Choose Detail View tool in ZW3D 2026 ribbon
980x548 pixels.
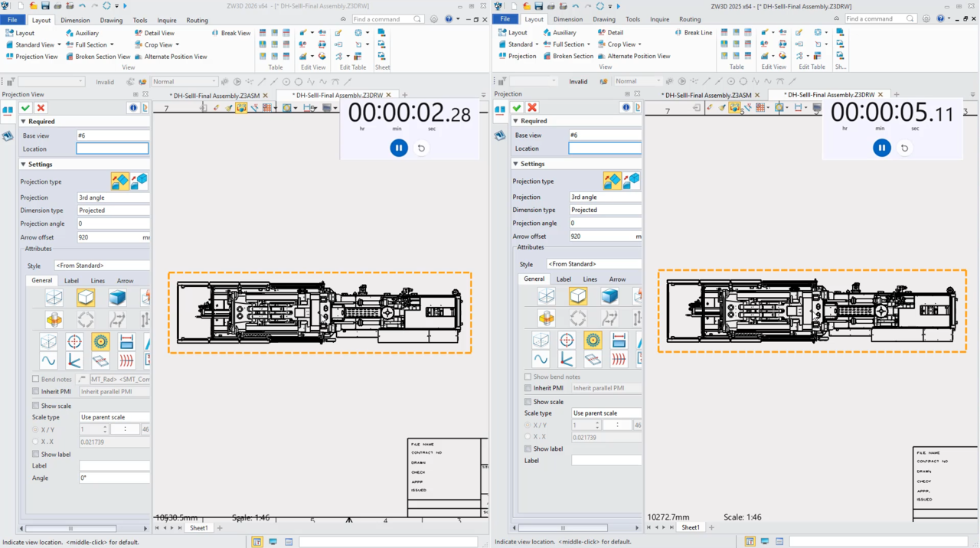[x=154, y=33]
